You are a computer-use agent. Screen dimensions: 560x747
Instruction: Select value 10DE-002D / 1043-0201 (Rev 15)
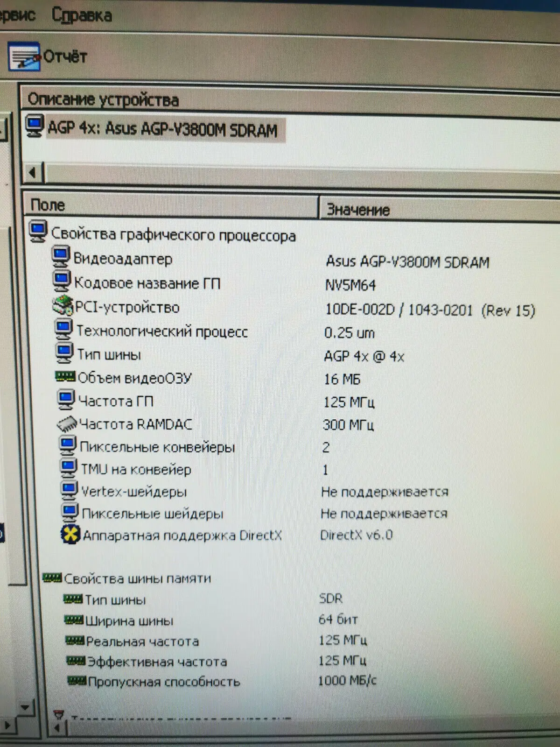(x=430, y=310)
